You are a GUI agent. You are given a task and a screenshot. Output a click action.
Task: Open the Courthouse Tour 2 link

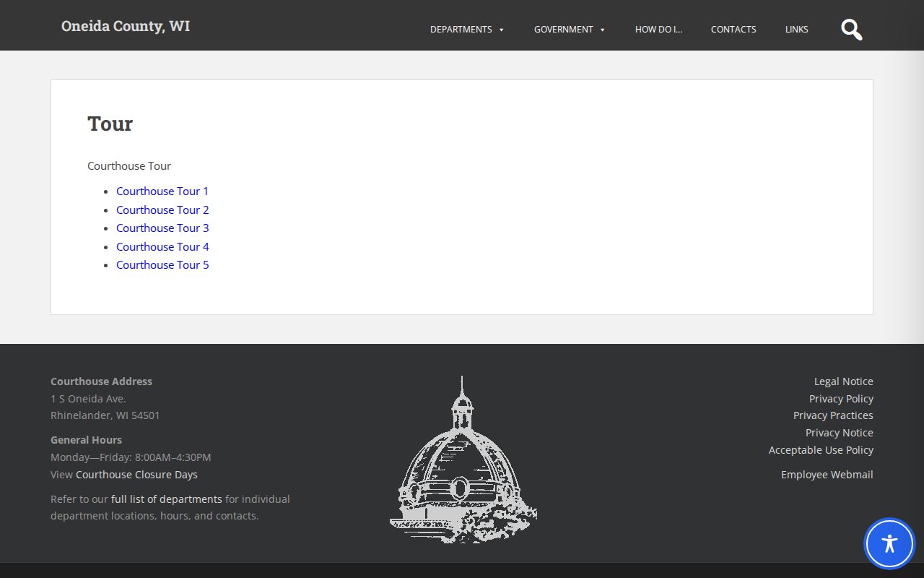tap(162, 210)
